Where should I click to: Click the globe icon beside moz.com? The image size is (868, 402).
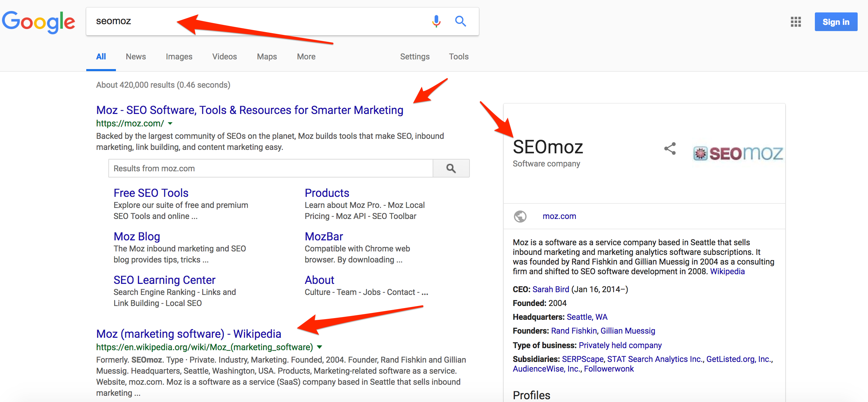point(520,217)
